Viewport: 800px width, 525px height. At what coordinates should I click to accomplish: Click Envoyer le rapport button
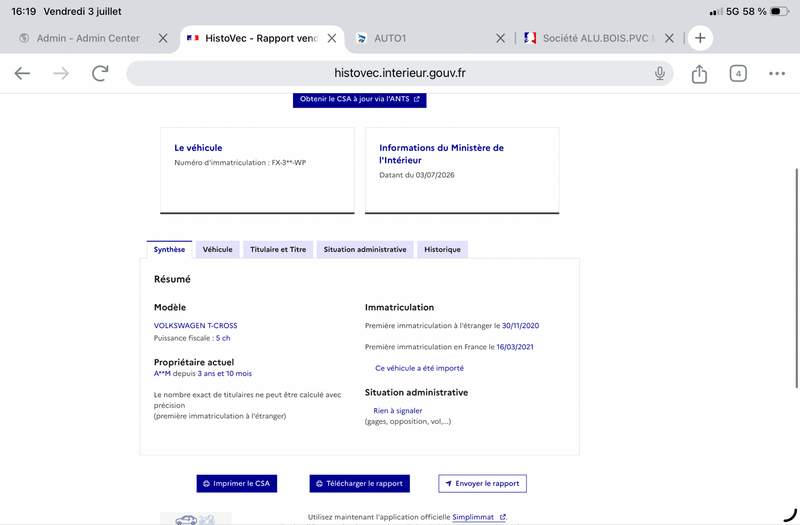[482, 483]
